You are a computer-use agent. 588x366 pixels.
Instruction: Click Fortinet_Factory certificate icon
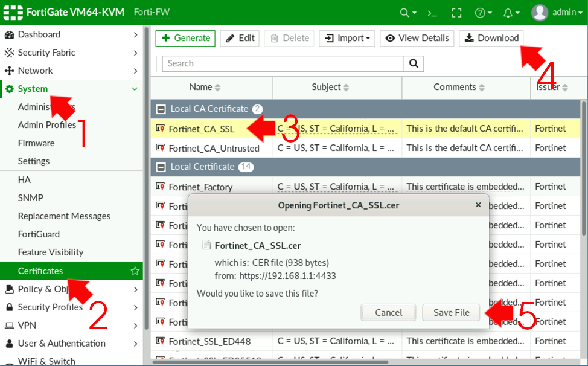tap(161, 187)
